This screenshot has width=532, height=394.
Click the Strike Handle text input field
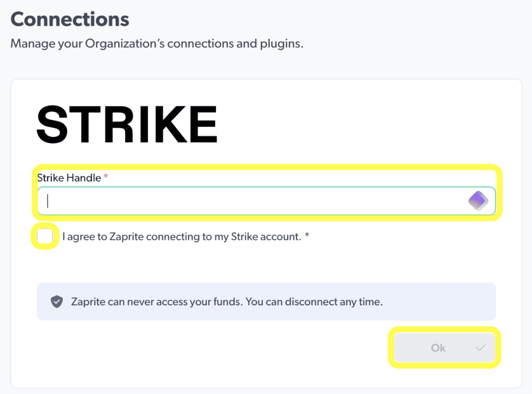click(249, 201)
